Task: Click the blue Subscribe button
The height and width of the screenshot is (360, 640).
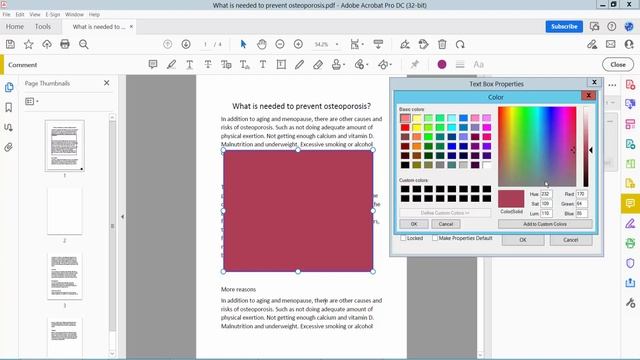Action: coord(564,27)
